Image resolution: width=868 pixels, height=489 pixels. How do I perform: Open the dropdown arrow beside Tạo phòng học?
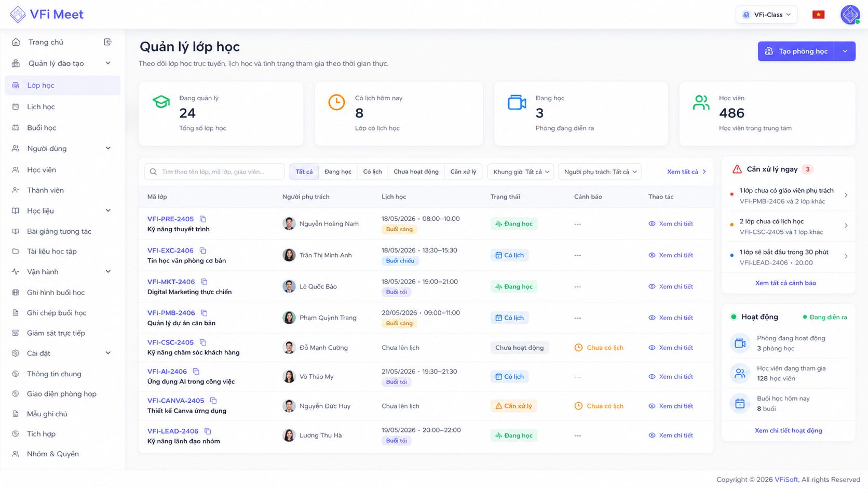[845, 51]
